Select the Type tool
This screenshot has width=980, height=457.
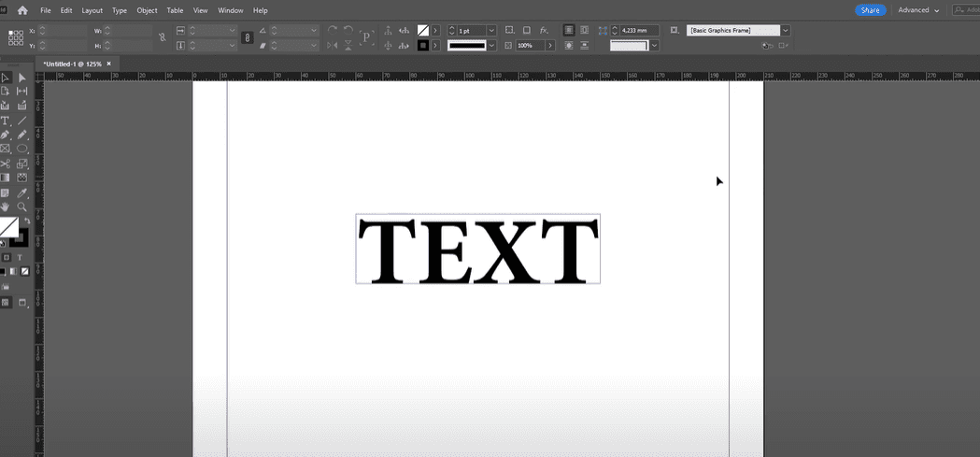[5, 120]
